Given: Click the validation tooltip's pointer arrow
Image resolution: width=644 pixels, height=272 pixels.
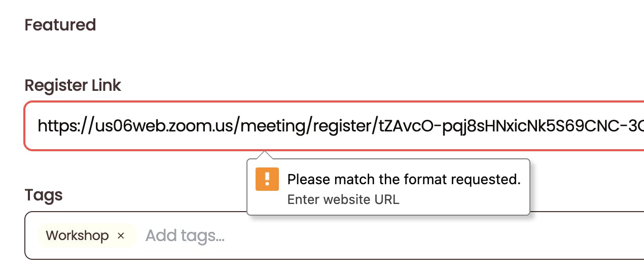Looking at the screenshot, I should point(264,155).
